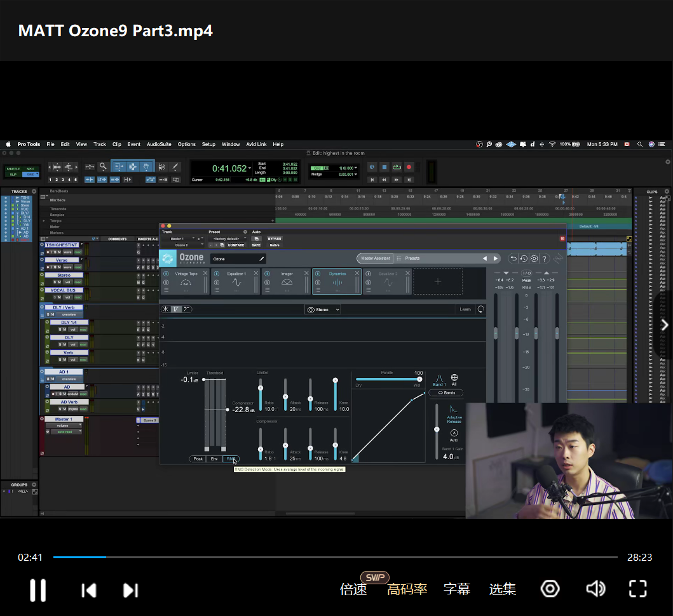Open the Dynamics module options list icon
673x616 pixels.
[318, 290]
